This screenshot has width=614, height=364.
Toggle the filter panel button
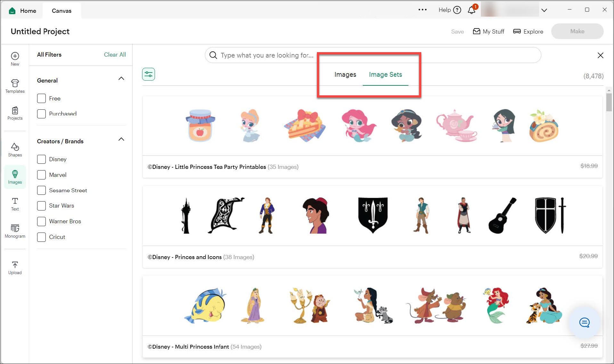point(149,74)
